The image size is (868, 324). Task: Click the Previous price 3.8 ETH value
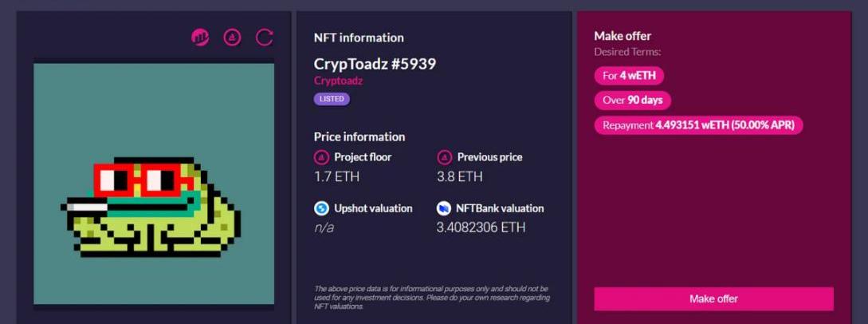pyautogui.click(x=459, y=176)
